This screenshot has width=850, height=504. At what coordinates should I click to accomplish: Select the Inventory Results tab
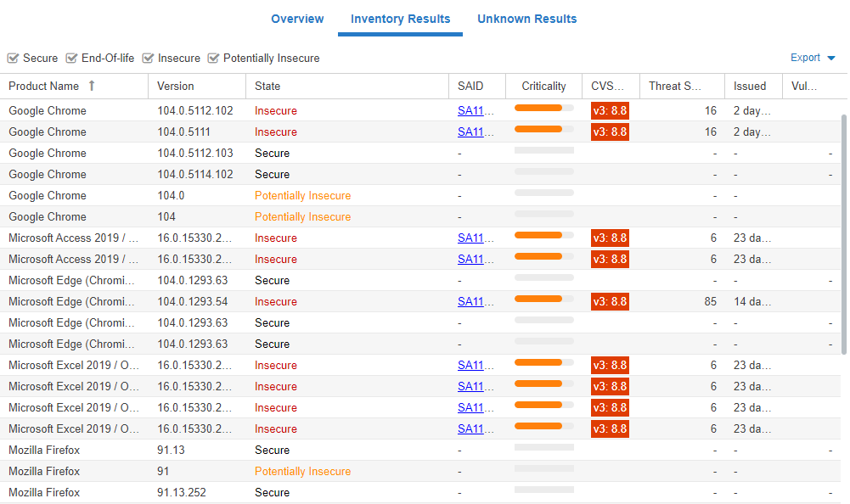pos(400,19)
